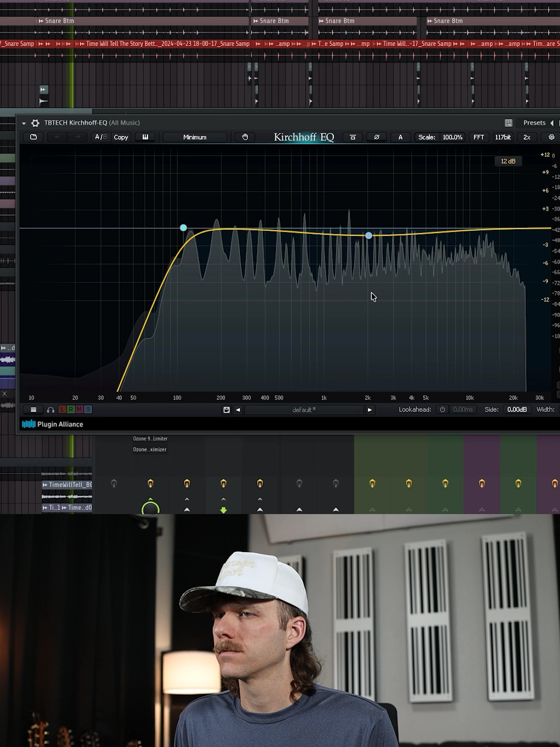The height and width of the screenshot is (747, 560).
Task: Open the Presets menu
Action: (x=534, y=123)
